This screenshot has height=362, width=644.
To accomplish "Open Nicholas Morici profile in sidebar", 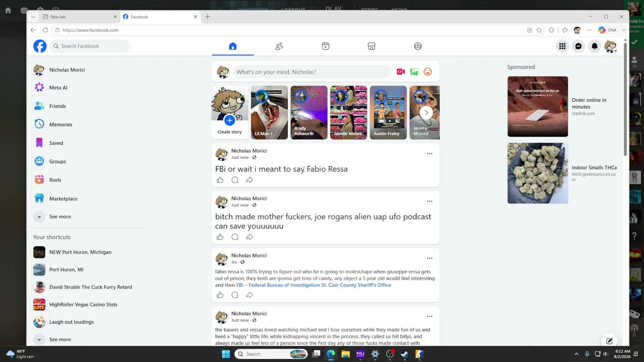I will (67, 70).
